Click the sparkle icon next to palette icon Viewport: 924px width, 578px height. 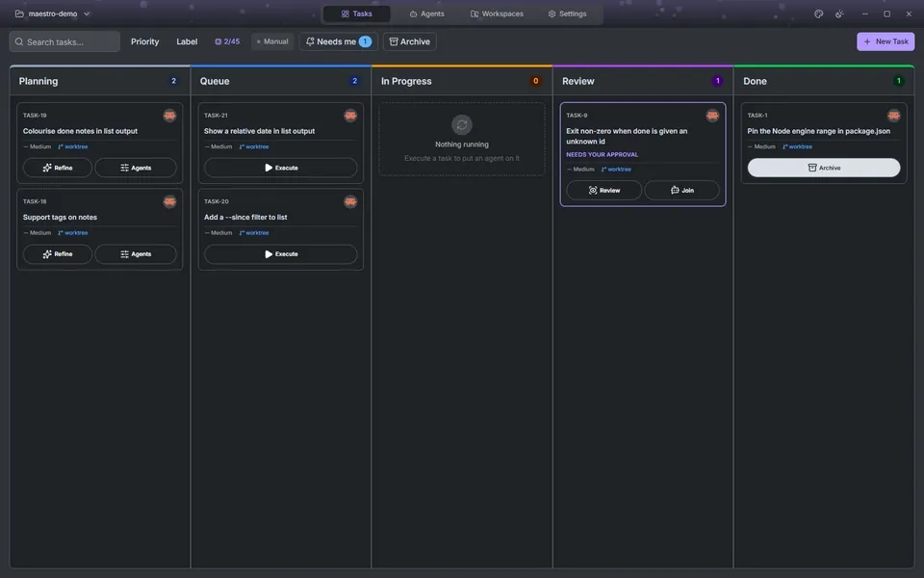coord(839,13)
